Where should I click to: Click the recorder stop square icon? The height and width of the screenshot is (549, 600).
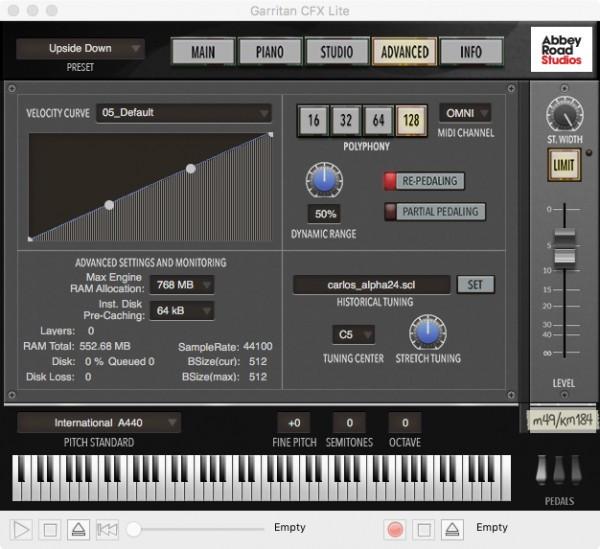tap(424, 530)
